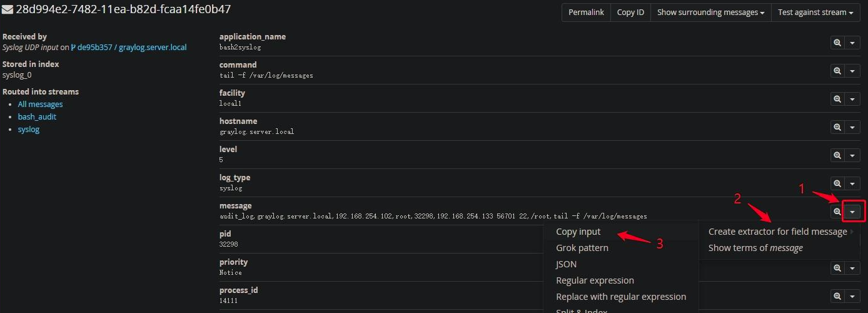Select Copy input from extractor submenu
Screen dimensions: 868x313
(578, 232)
